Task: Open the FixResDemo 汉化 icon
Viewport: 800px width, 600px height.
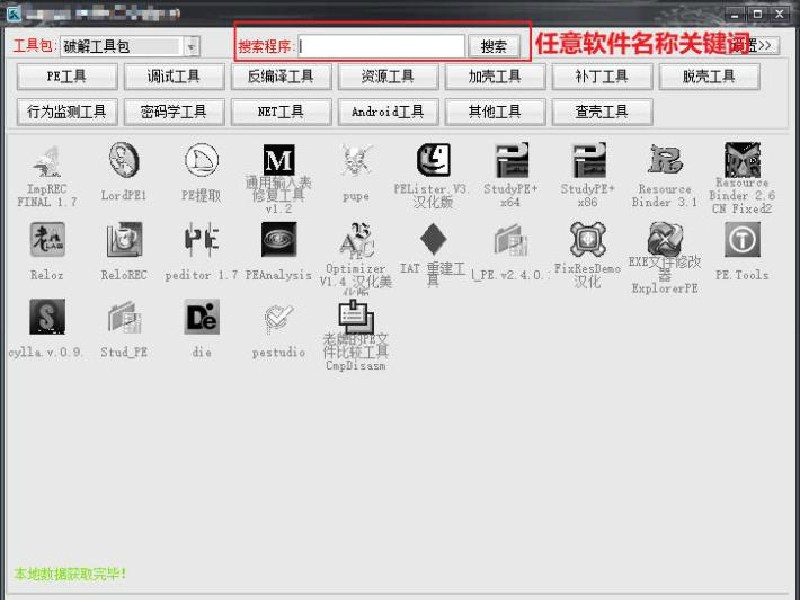Action: [x=588, y=239]
